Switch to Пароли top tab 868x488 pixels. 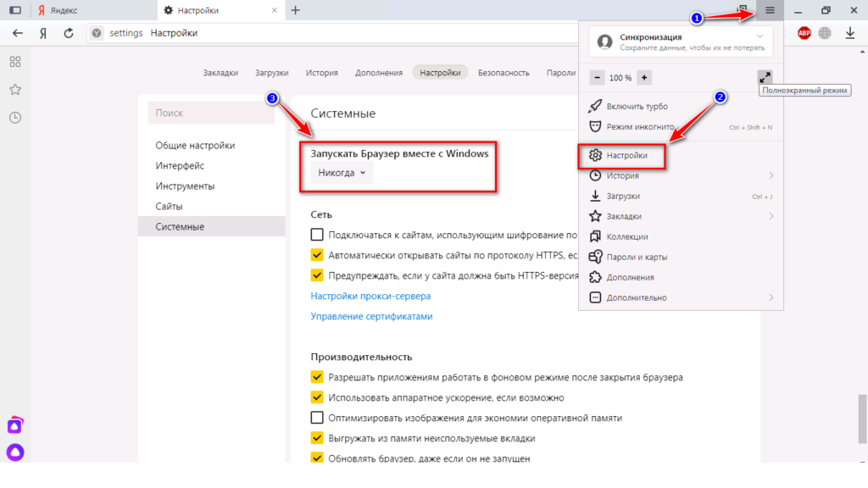point(561,73)
